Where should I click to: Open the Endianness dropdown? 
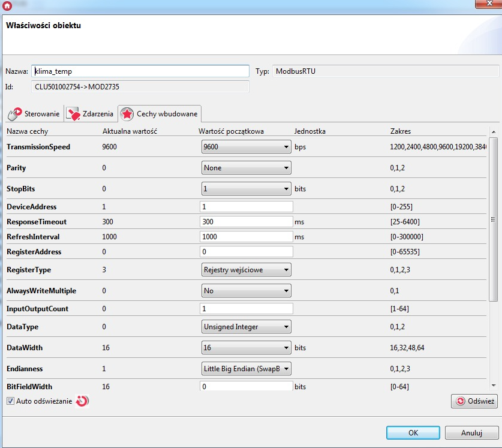[x=246, y=368]
